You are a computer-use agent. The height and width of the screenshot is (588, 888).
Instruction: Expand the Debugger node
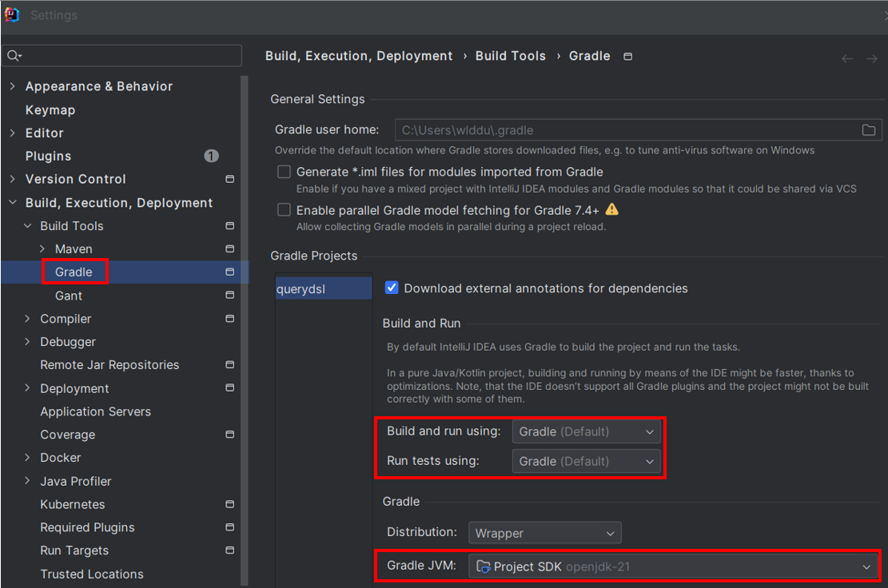[27, 342]
